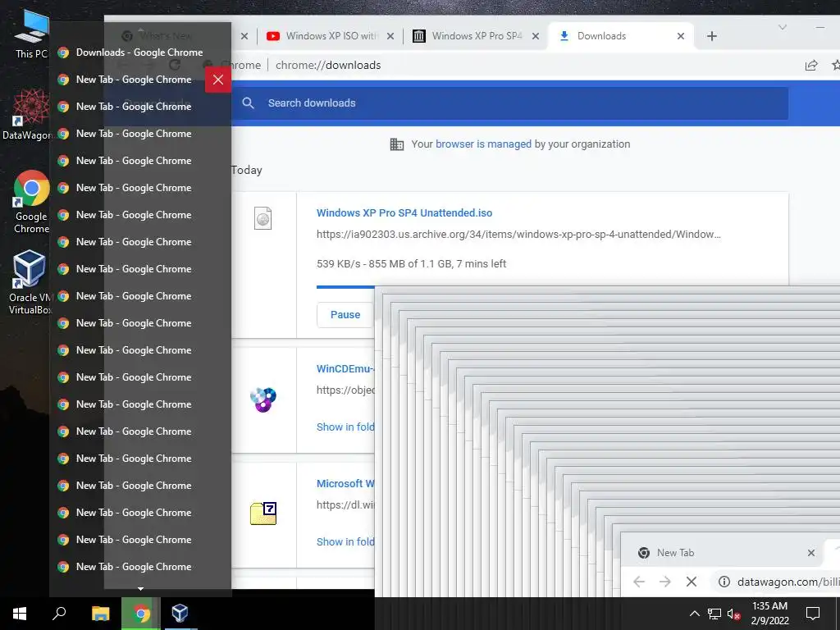Screen dimensions: 840x630
Task: Click the ISO file icon
Action: click(262, 218)
